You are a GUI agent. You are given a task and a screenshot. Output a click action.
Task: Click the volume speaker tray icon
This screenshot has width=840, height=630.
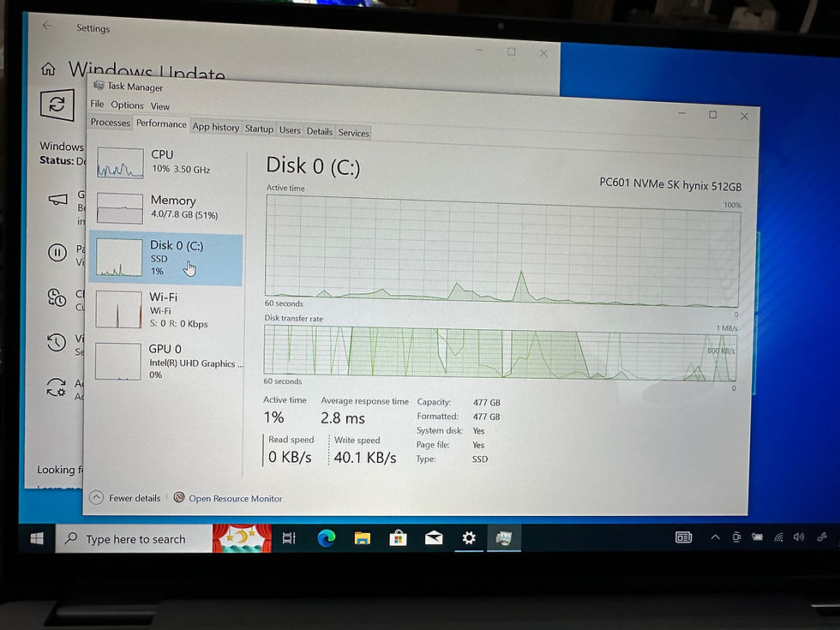pos(799,537)
